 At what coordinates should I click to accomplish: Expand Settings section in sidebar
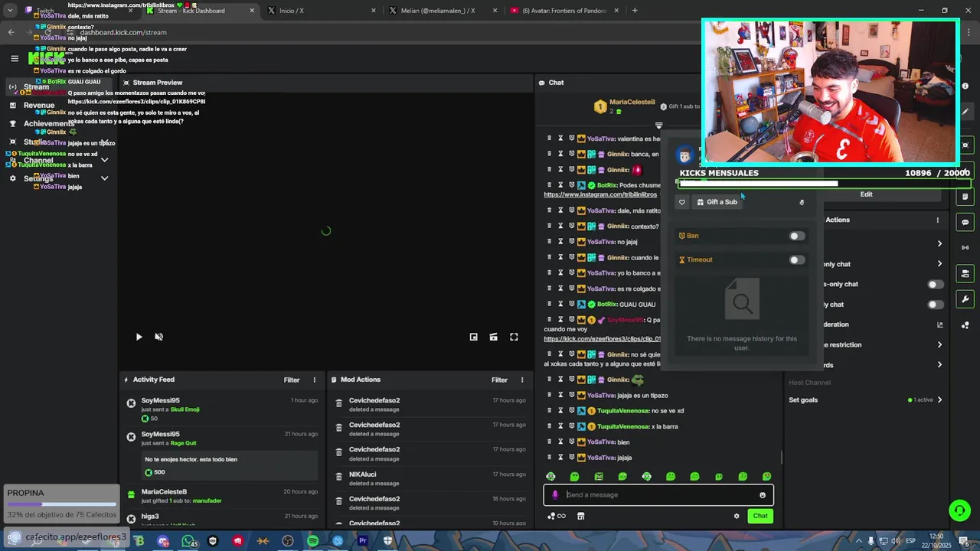(x=105, y=178)
